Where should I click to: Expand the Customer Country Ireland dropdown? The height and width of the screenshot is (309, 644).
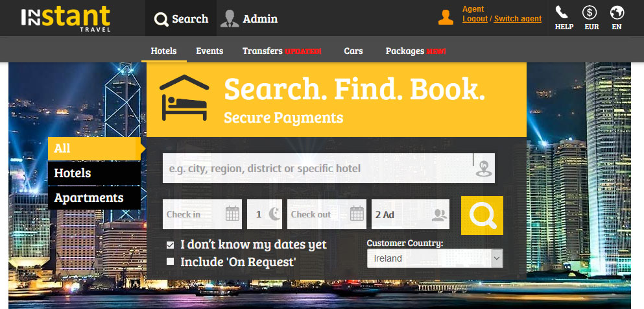coord(435,258)
